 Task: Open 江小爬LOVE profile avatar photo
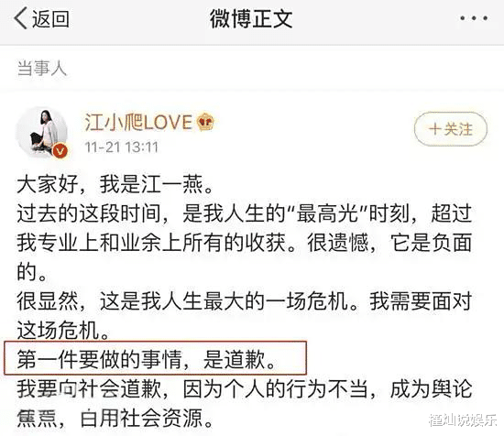pyautogui.click(x=41, y=132)
